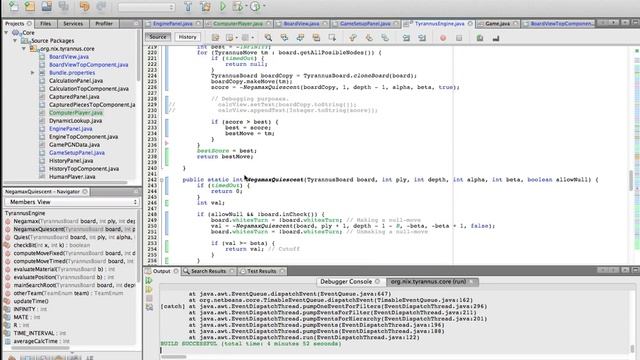Click the Profile Project icon
Screen dimensions: 640x360
(255, 7)
